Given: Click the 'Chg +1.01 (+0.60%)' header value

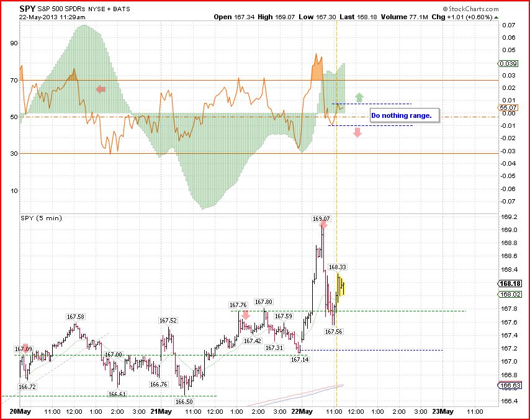Looking at the screenshot, I should [x=462, y=17].
